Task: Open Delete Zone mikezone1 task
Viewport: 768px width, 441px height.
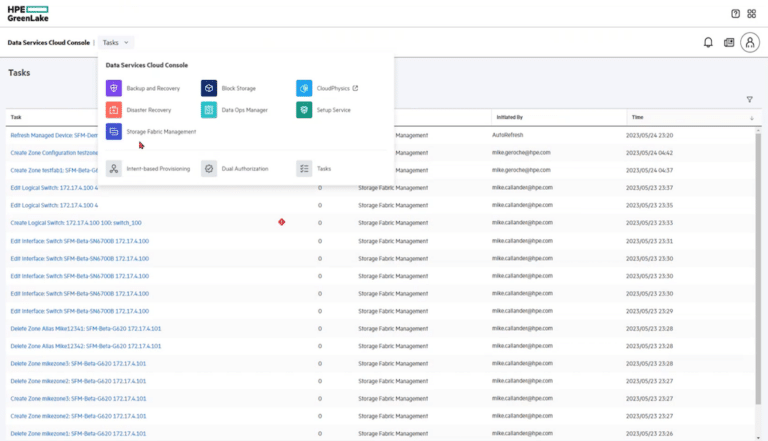Action: pos(78,434)
